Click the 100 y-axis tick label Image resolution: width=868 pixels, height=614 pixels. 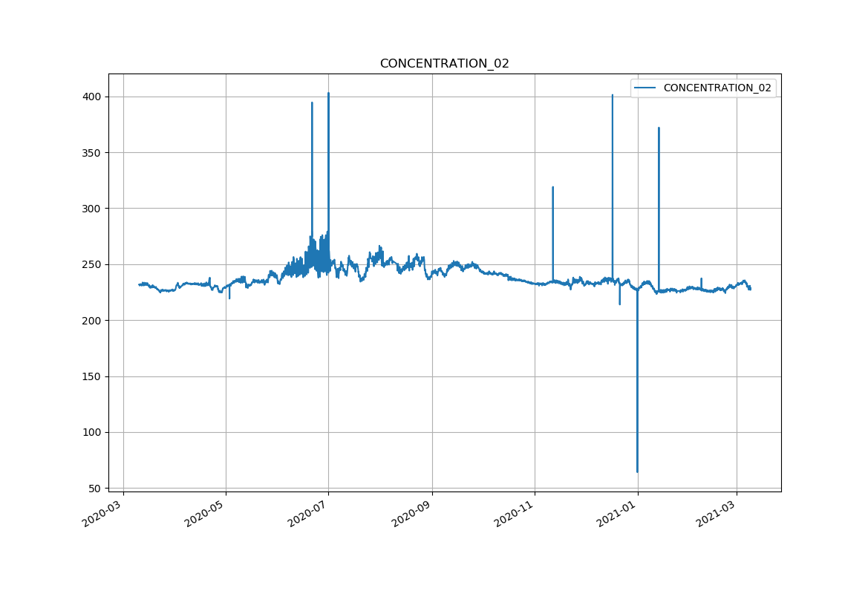tap(92, 432)
